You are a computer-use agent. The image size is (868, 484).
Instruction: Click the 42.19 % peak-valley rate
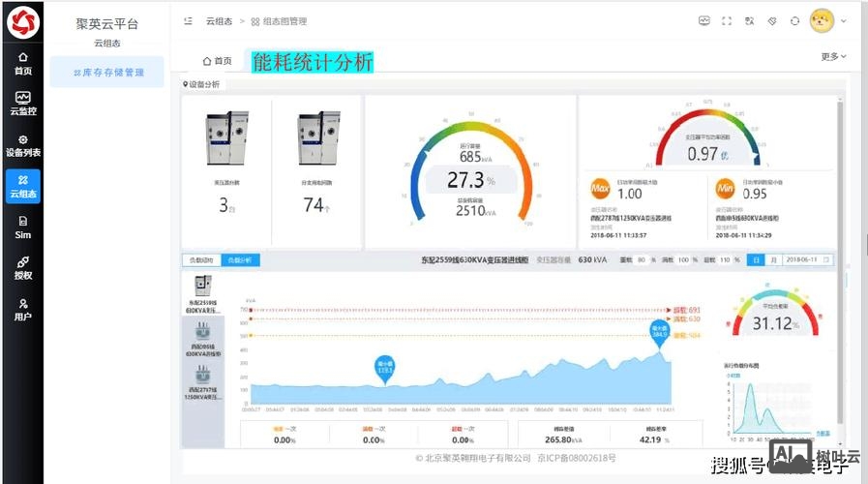(x=655, y=439)
